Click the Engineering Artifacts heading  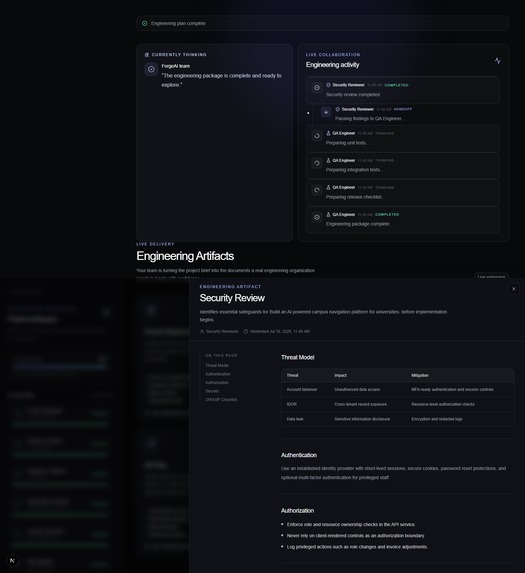point(185,256)
